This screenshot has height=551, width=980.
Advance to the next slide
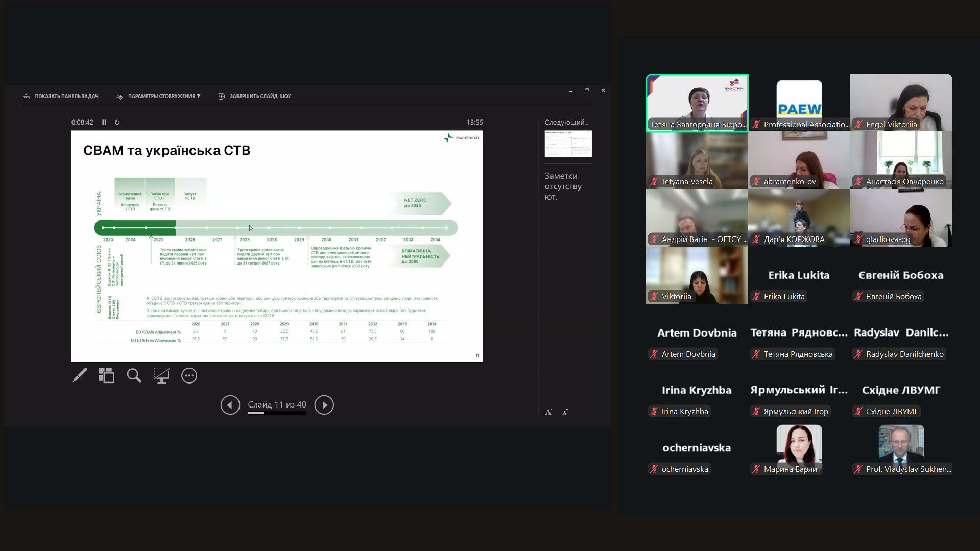coord(324,405)
